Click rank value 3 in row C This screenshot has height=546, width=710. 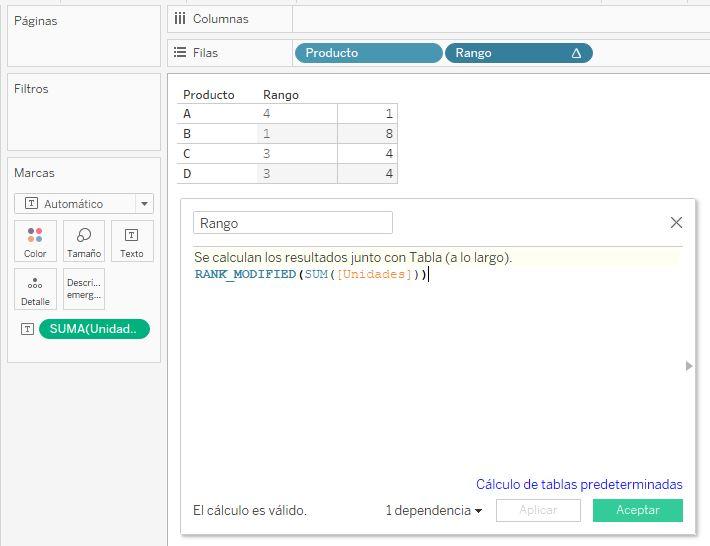[267, 153]
